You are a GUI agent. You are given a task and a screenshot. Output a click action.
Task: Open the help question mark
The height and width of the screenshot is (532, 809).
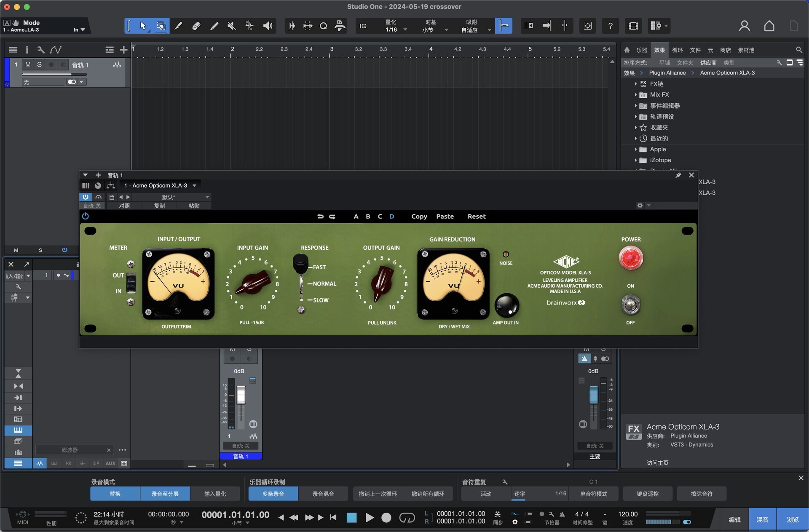(610, 26)
